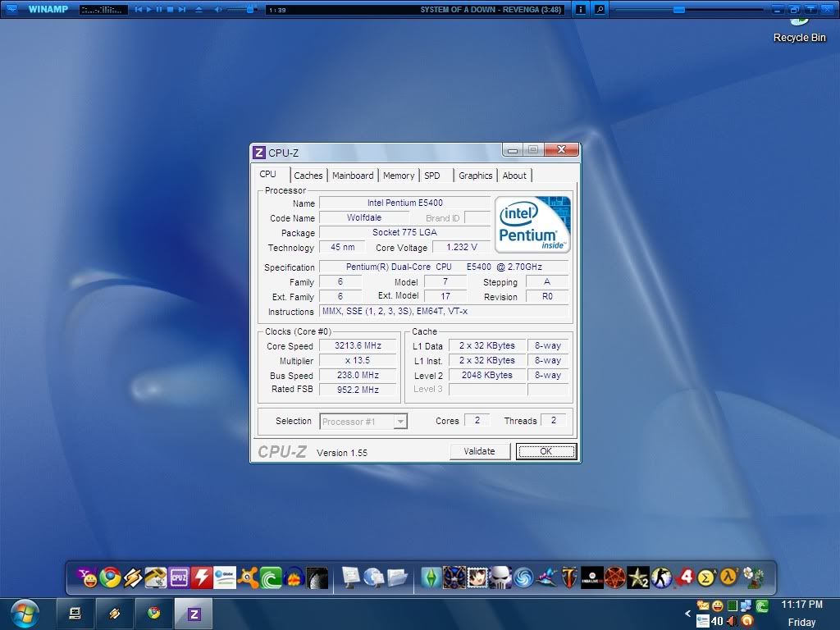Image resolution: width=840 pixels, height=630 pixels.
Task: Click the Instructions field listing MMX, SSE
Action: coord(444,311)
